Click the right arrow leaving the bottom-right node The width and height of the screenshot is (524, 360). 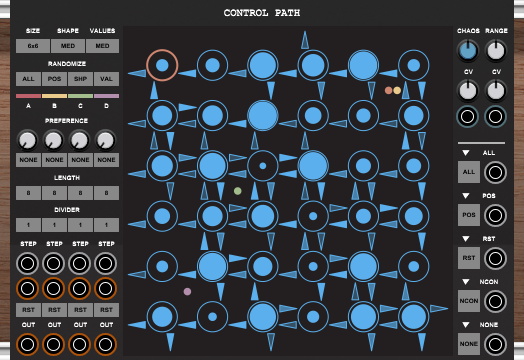(x=439, y=308)
